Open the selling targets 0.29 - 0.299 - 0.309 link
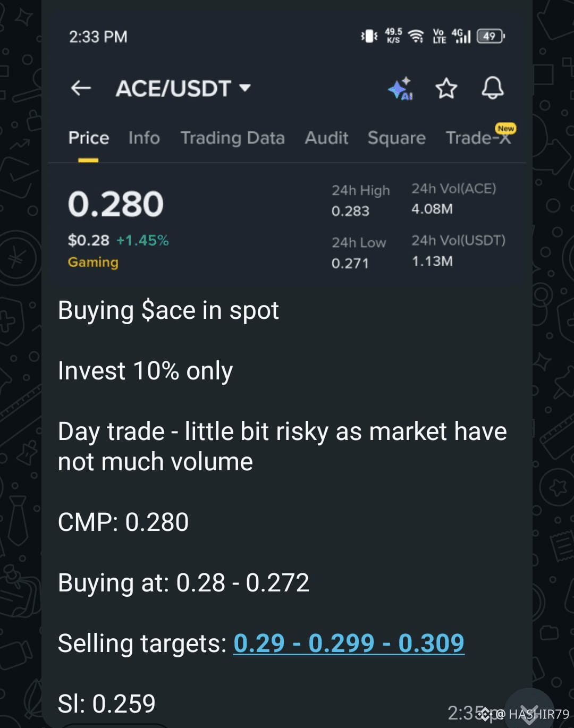 point(349,644)
